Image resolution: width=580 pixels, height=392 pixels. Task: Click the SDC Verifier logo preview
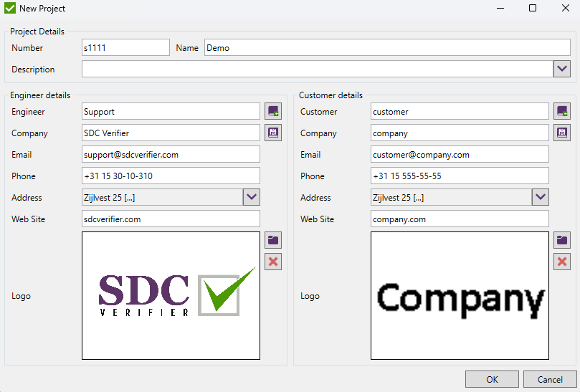[171, 295]
